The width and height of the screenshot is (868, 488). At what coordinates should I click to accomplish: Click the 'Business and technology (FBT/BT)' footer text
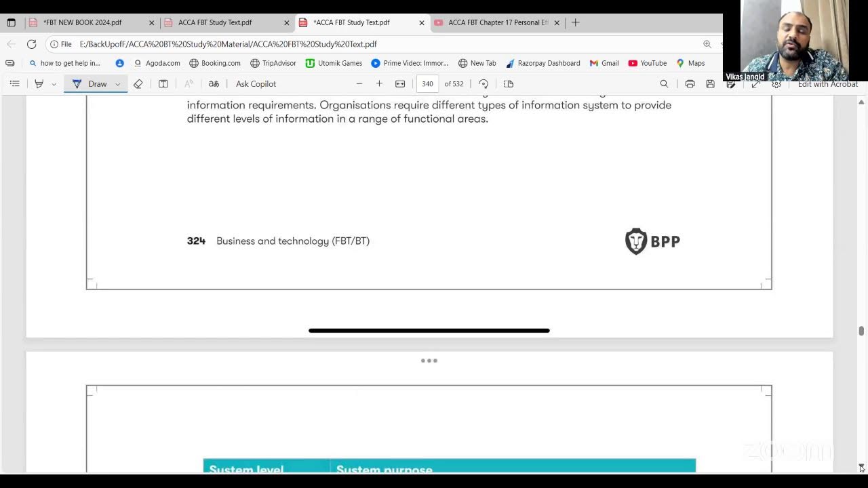[293, 241]
